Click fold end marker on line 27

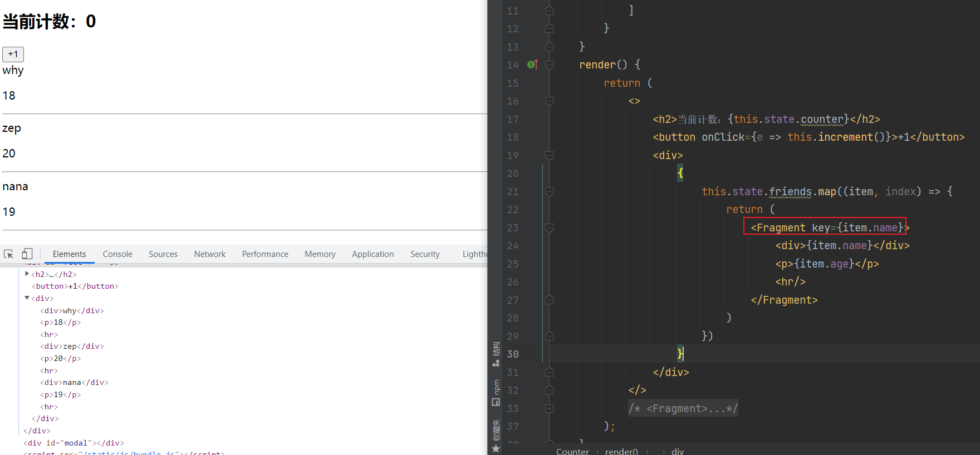[549, 300]
